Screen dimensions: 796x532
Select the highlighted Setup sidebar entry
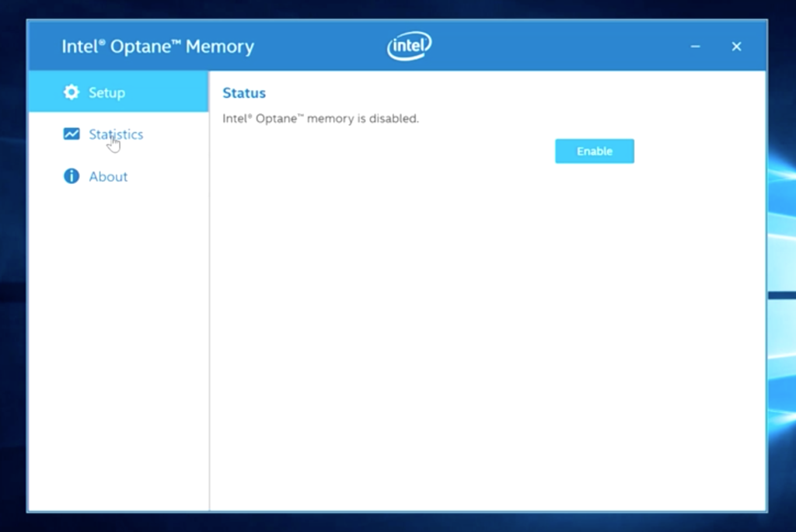click(x=108, y=92)
